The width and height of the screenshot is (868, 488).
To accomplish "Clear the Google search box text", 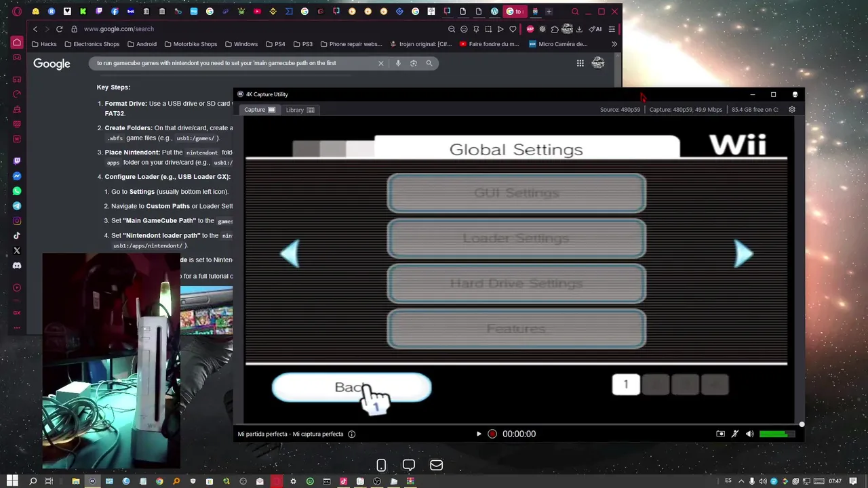I will point(380,63).
